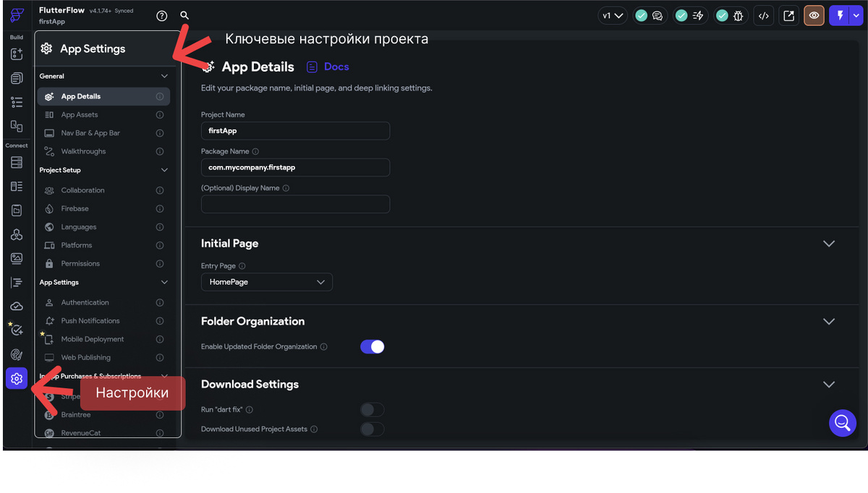Open the Custom Functions sidebar icon
Screen dimensions: 868x493
(x=17, y=283)
